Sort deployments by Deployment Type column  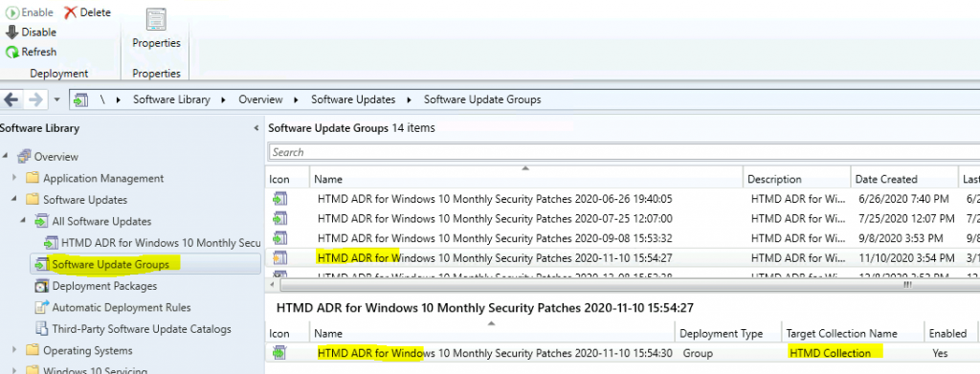728,334
